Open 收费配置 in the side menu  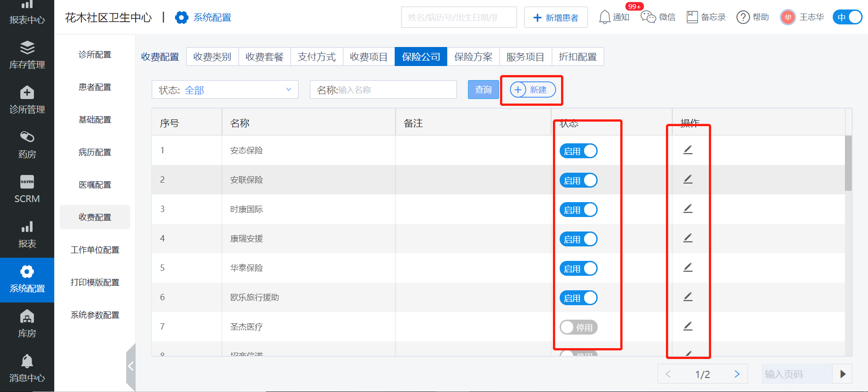(x=95, y=217)
